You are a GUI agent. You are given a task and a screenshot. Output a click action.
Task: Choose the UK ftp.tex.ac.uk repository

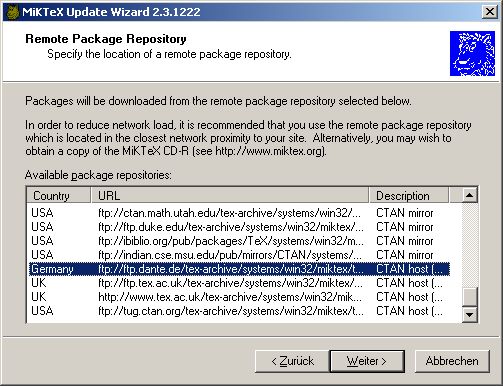(x=239, y=283)
